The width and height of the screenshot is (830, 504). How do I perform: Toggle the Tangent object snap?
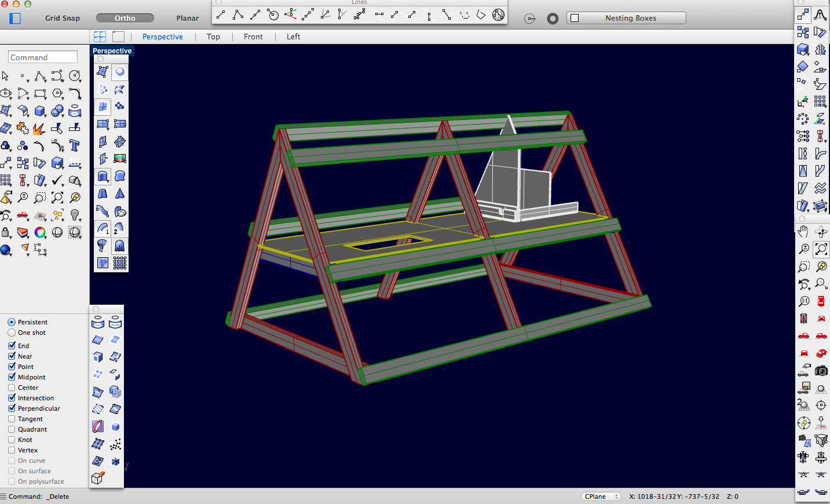12,419
